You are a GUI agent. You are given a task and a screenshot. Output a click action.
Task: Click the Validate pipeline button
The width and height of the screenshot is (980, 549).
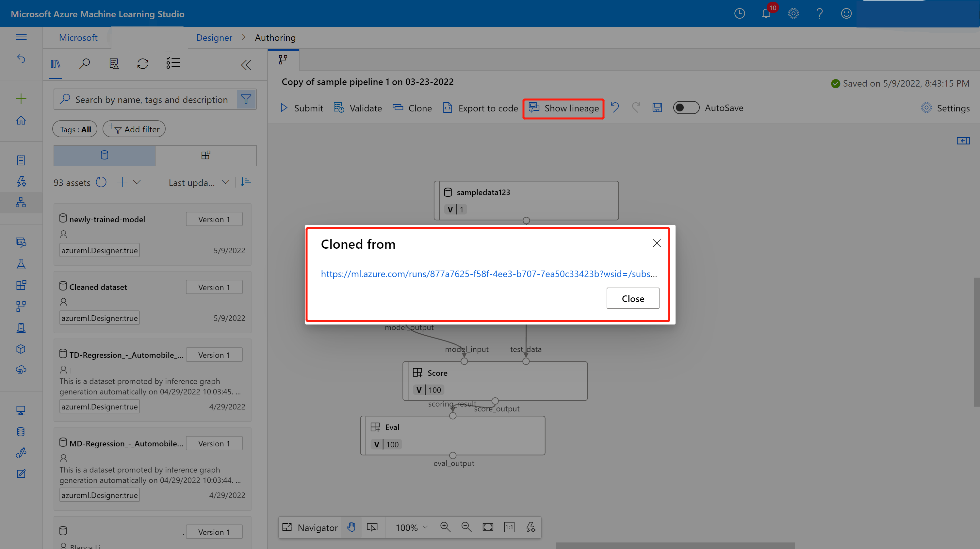(x=358, y=108)
